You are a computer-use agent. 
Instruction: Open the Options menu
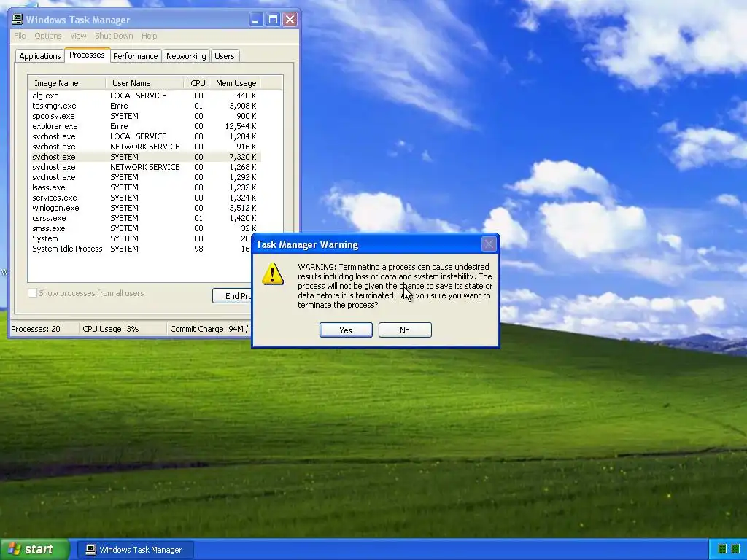(x=48, y=36)
